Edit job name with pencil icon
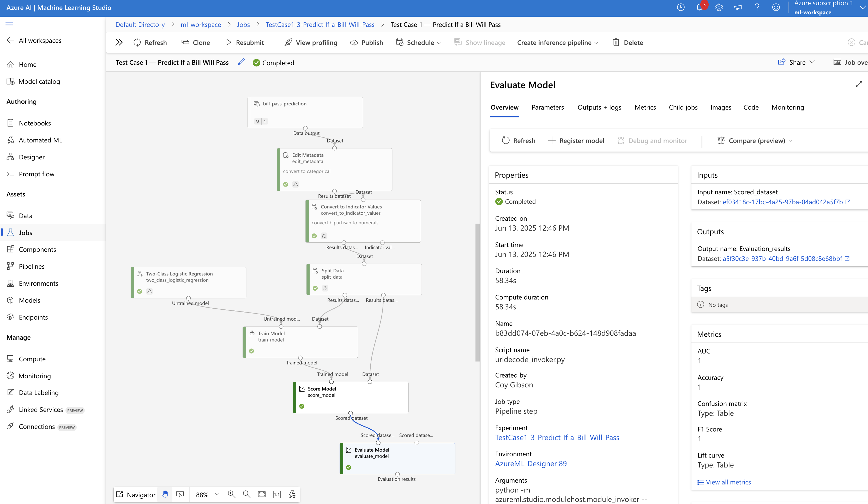 coord(241,62)
